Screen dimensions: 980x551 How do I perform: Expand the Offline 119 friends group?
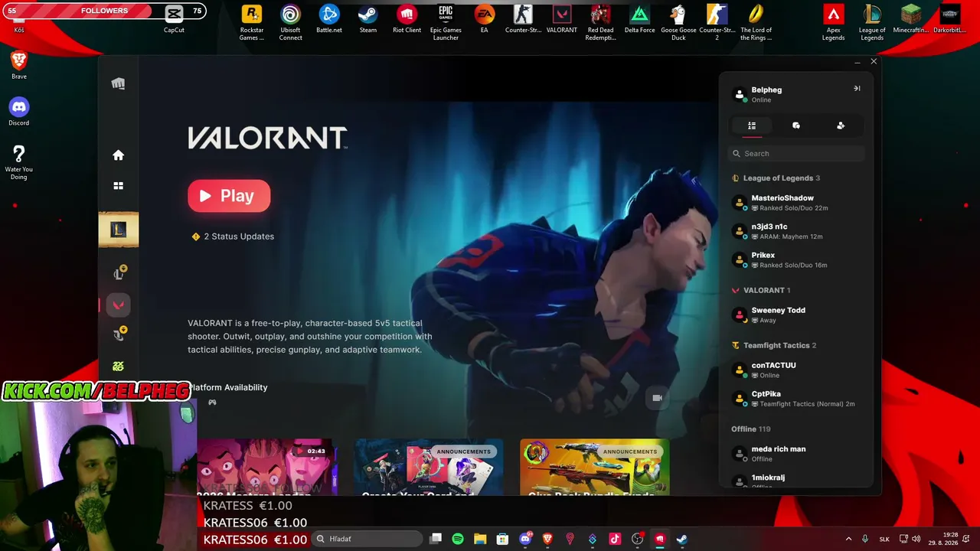pyautogui.click(x=751, y=429)
